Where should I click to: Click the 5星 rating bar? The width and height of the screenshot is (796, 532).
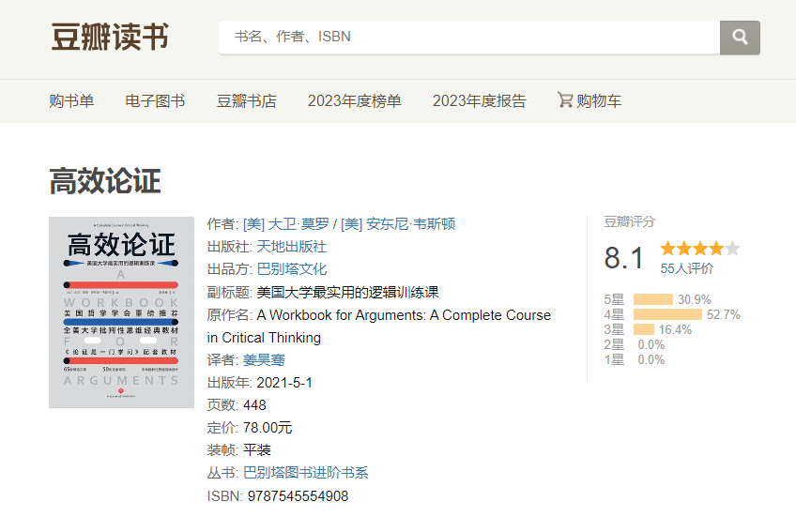tap(653, 299)
